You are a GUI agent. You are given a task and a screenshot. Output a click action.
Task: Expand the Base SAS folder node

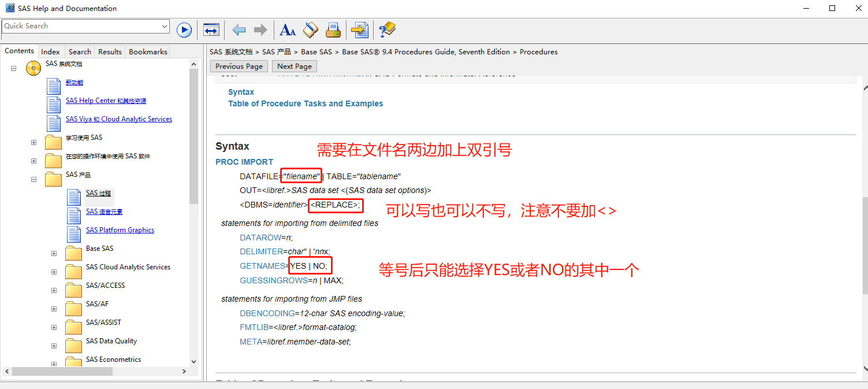pos(54,253)
